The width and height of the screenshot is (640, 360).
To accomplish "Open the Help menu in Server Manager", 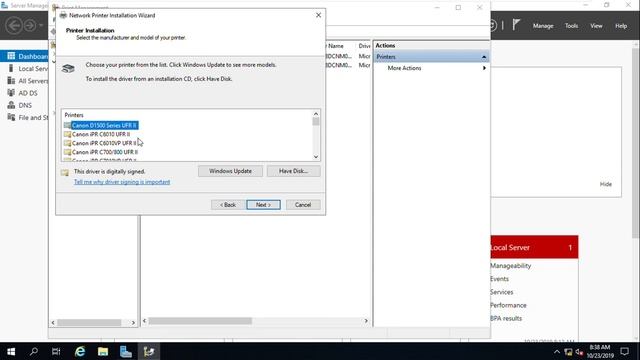I will tap(621, 26).
